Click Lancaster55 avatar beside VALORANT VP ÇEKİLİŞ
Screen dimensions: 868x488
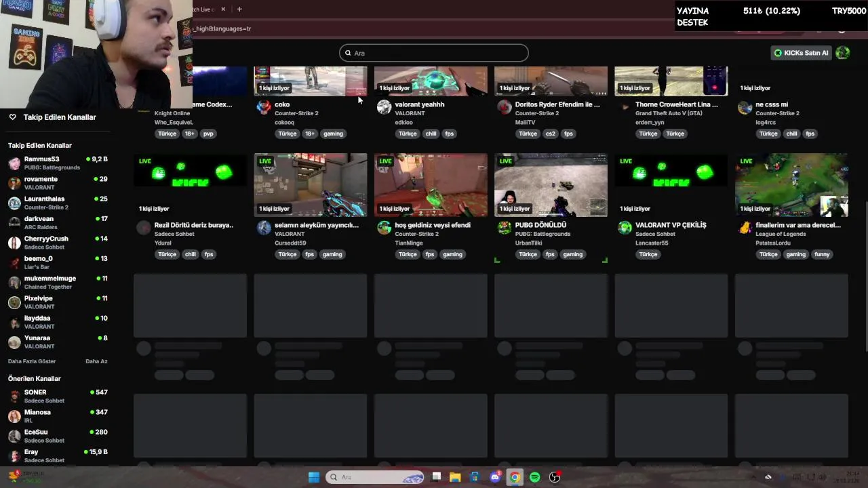(x=625, y=228)
